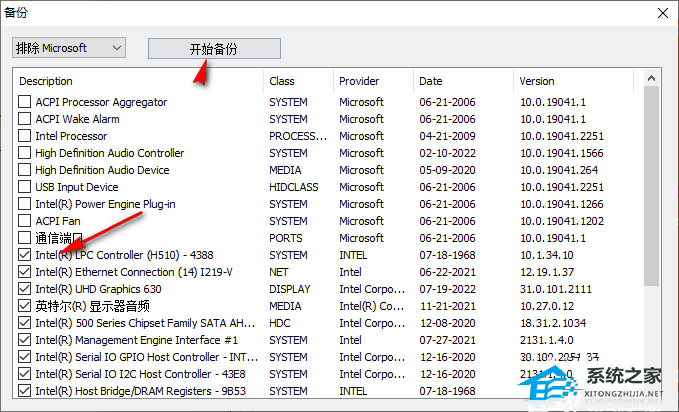Screen dimensions: 679x412
Task: Close the 备份 dialog window
Action: pyautogui.click(x=660, y=13)
